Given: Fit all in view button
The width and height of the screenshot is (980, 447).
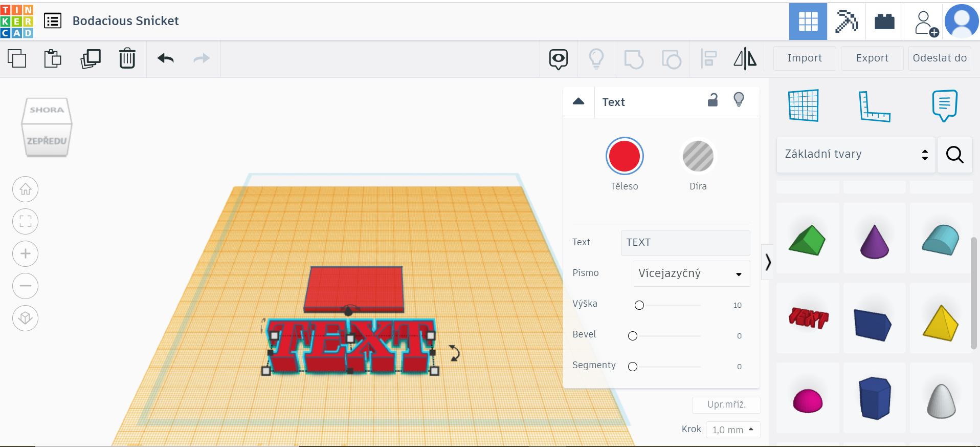Looking at the screenshot, I should (x=26, y=222).
